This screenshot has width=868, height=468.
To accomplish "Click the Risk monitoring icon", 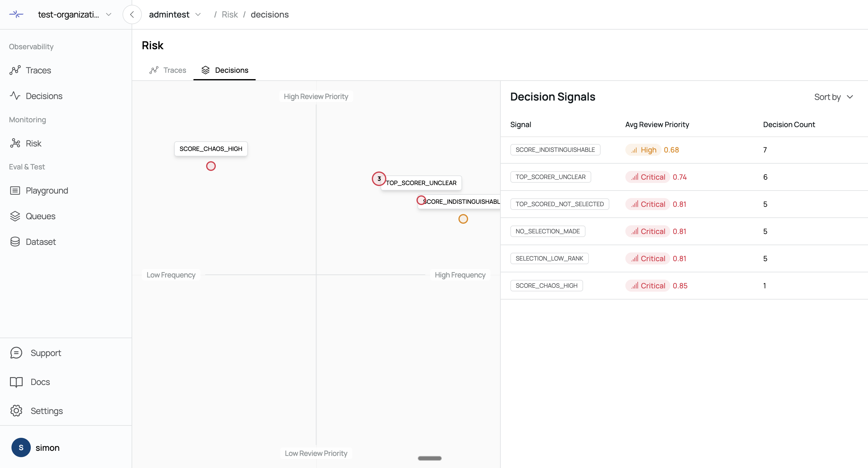I will click(15, 143).
